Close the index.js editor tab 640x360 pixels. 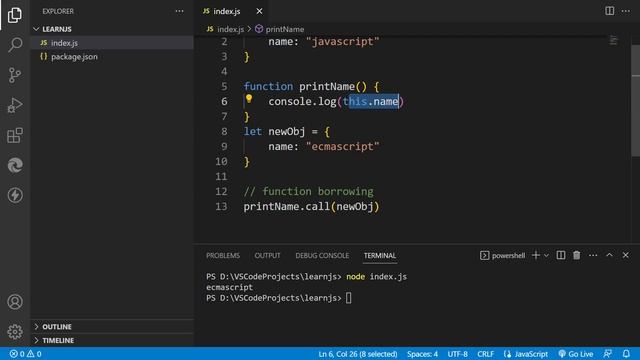pyautogui.click(x=259, y=11)
